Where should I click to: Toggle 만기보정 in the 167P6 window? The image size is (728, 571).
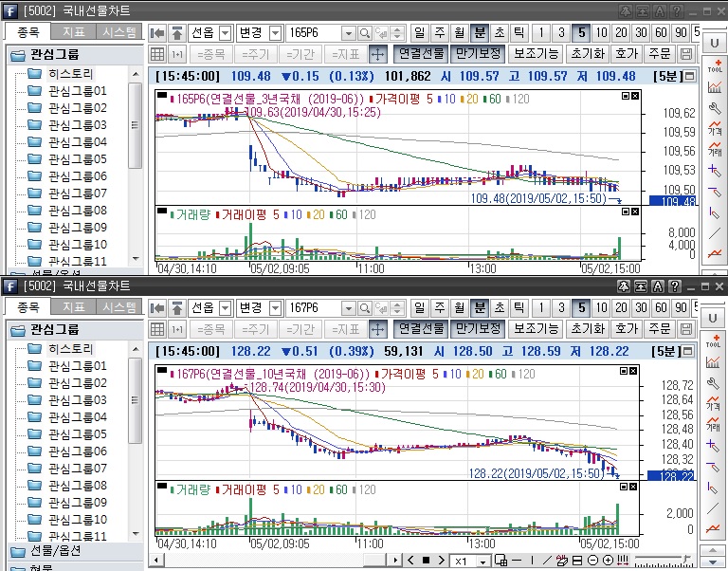pyautogui.click(x=478, y=329)
